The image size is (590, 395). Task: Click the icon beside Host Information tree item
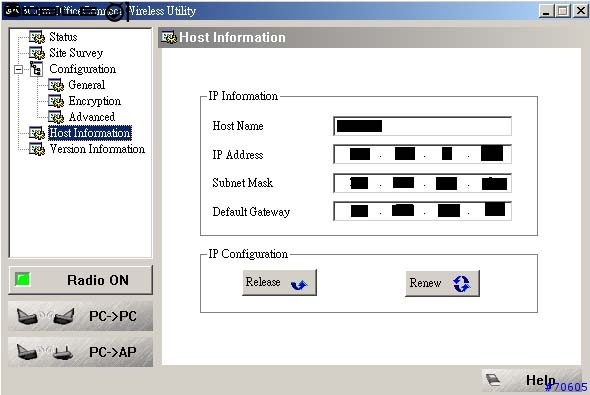tap(37, 133)
